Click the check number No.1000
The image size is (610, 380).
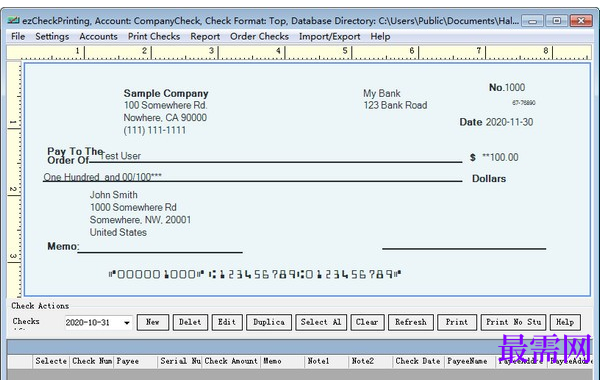coord(507,88)
